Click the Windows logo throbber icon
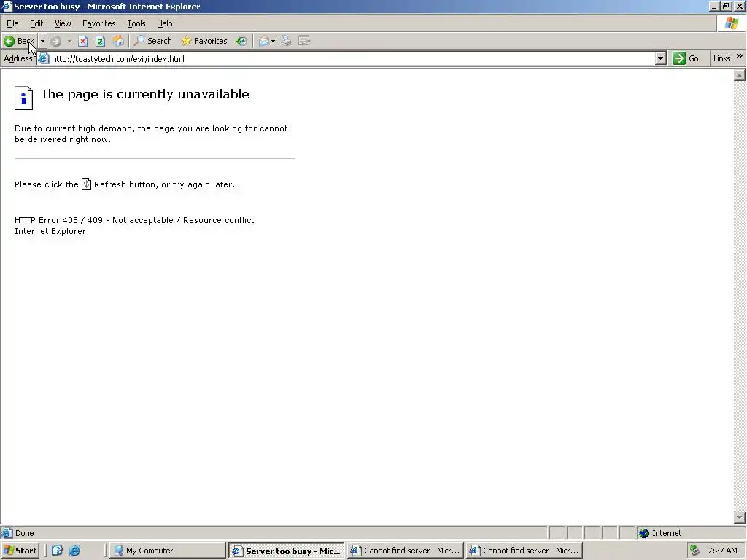This screenshot has width=747, height=560. [x=731, y=23]
